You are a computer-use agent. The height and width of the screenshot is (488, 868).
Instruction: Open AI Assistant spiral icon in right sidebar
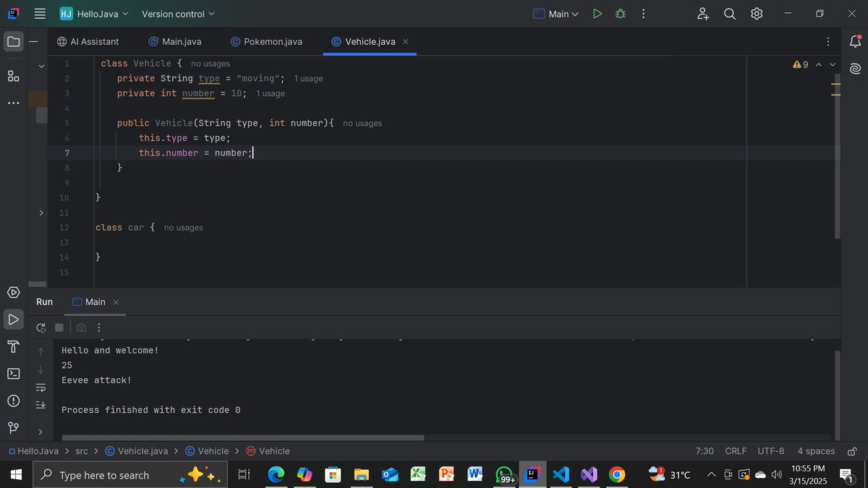[x=855, y=69]
